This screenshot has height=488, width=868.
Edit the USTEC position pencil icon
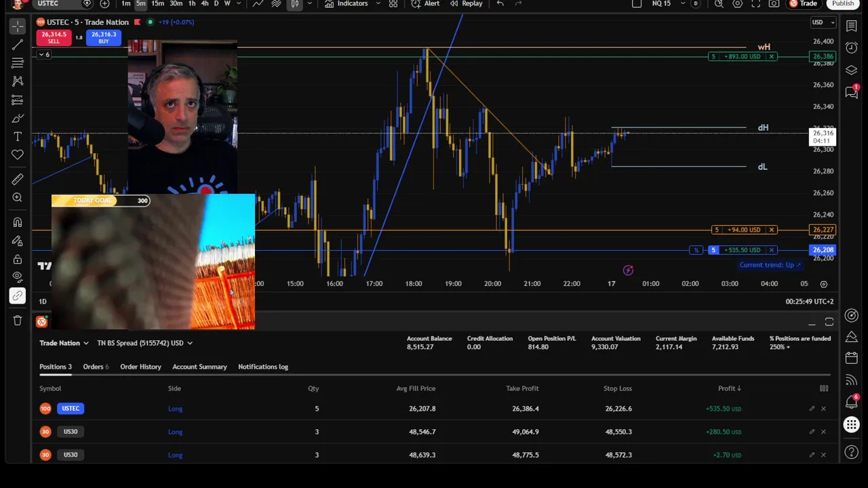point(812,409)
